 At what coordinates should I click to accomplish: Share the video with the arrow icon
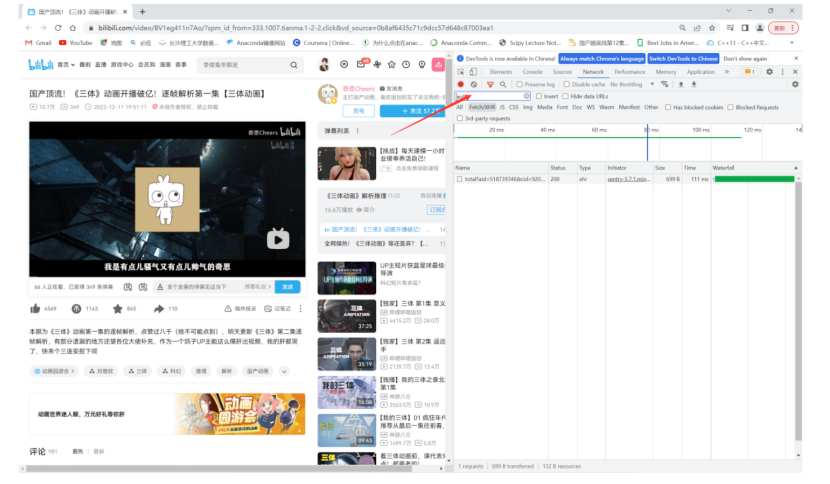click(159, 308)
